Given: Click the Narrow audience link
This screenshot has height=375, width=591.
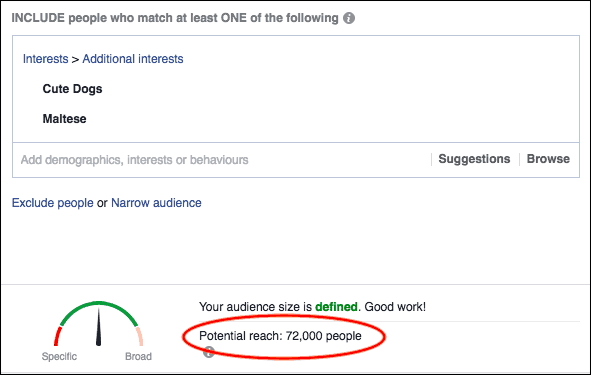Looking at the screenshot, I should click(156, 203).
